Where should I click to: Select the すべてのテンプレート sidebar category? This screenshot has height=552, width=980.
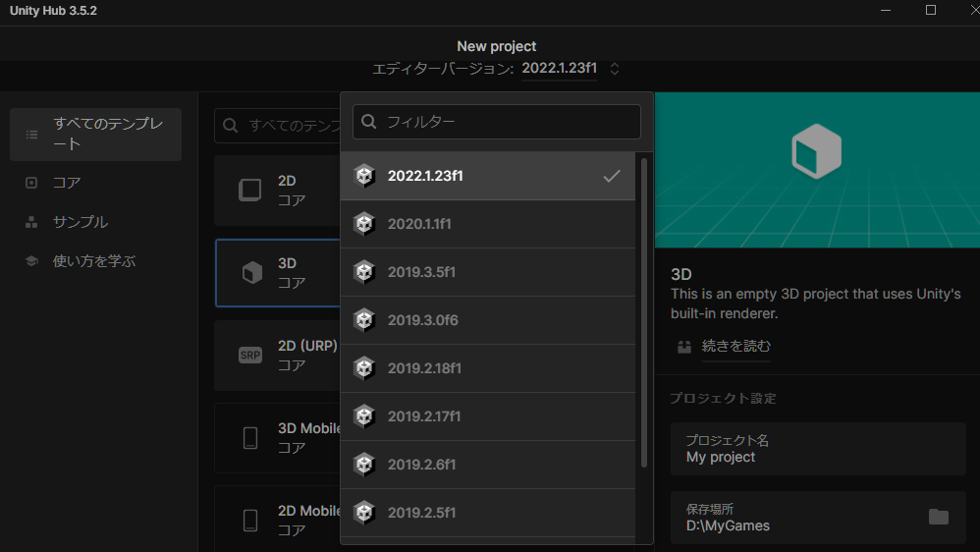[x=95, y=135]
